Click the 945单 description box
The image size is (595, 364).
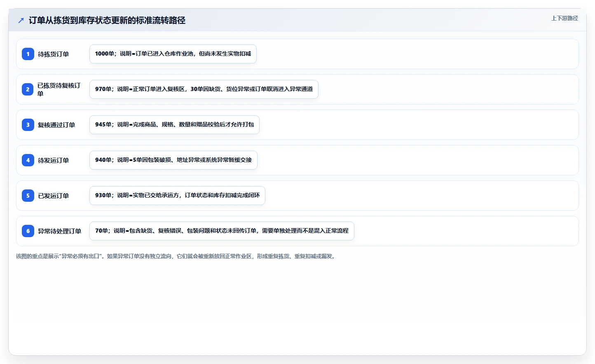[x=174, y=125]
